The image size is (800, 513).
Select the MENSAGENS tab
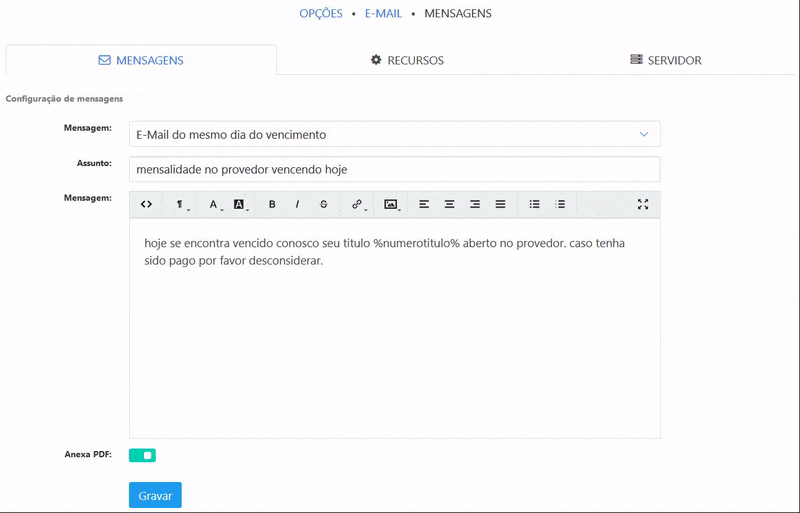tap(141, 60)
